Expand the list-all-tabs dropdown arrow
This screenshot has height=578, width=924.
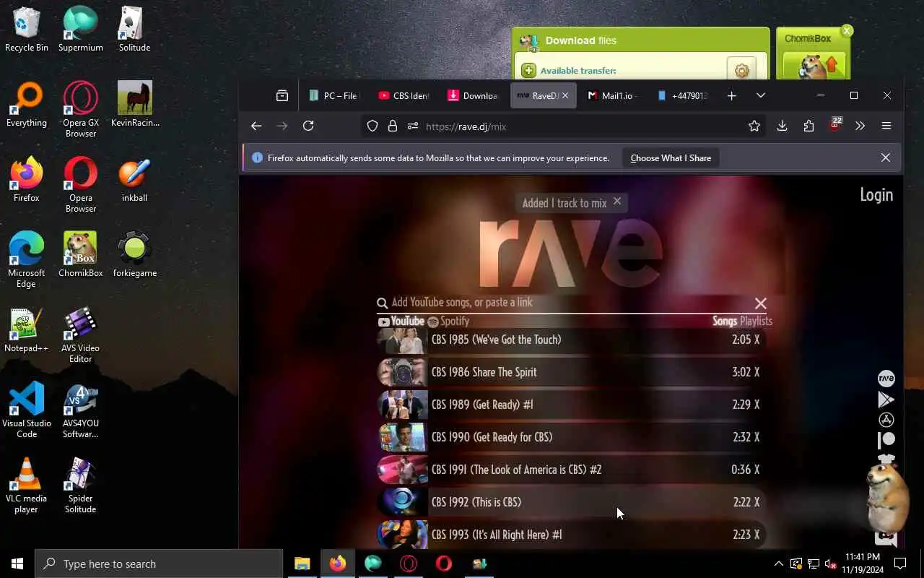760,95
